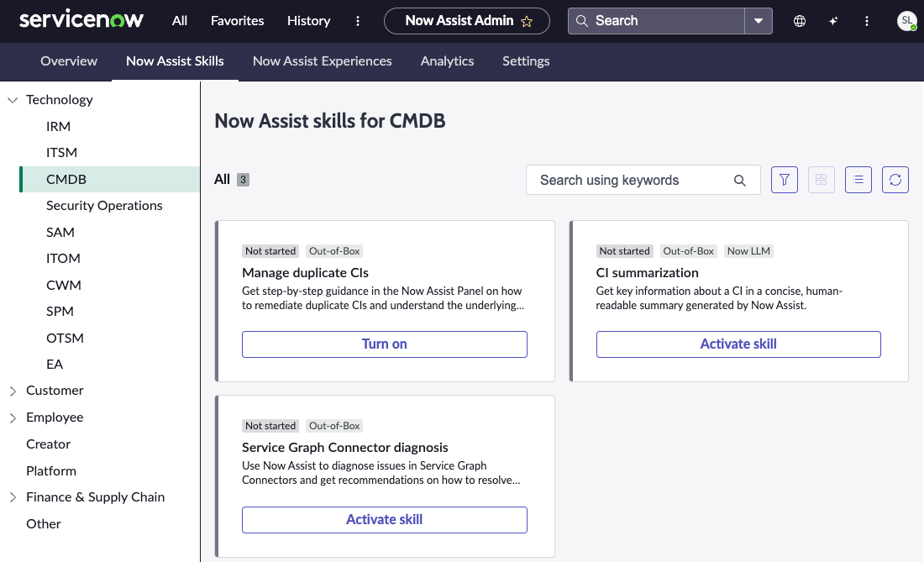
Task: Select EA in the sidebar
Action: [x=55, y=364]
